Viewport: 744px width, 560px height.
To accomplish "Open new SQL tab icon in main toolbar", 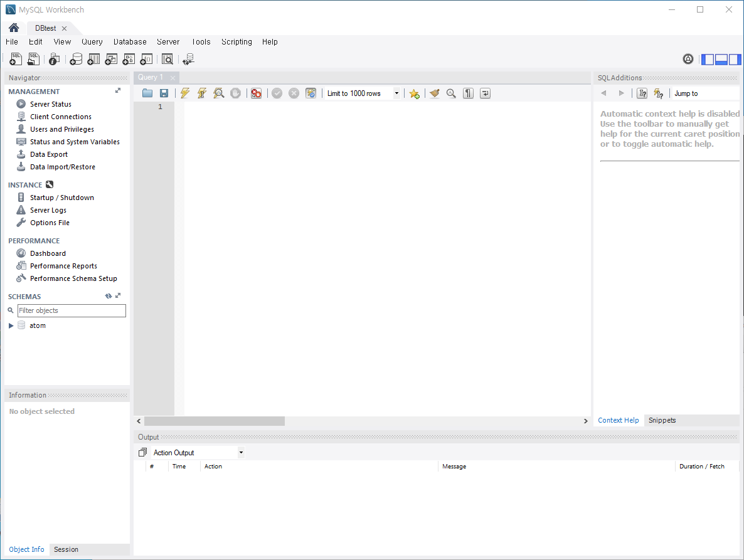I will (x=16, y=59).
